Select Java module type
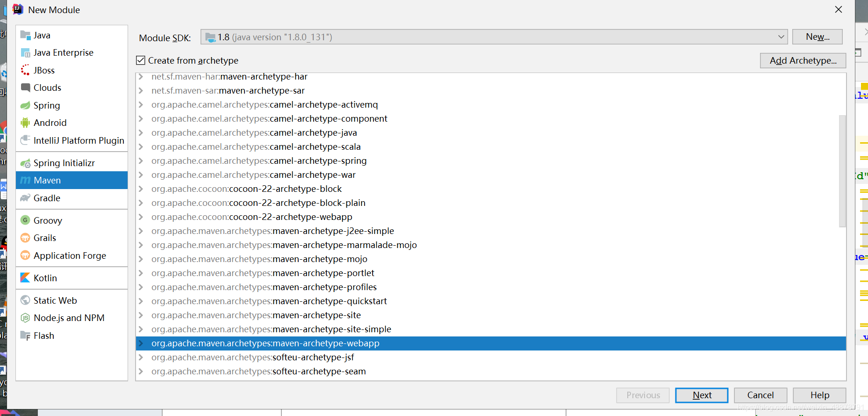The height and width of the screenshot is (416, 868). click(x=72, y=35)
